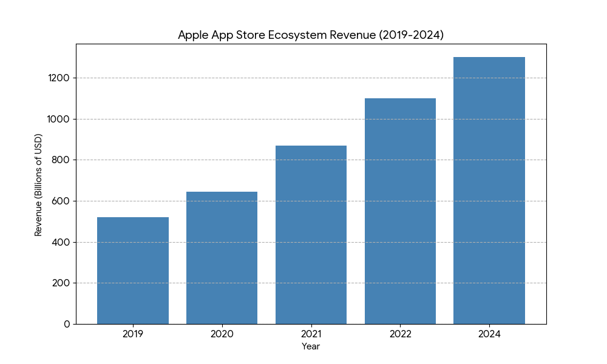607x364 pixels.
Task: Select the 1000 y-axis tick label
Action: tap(60, 120)
